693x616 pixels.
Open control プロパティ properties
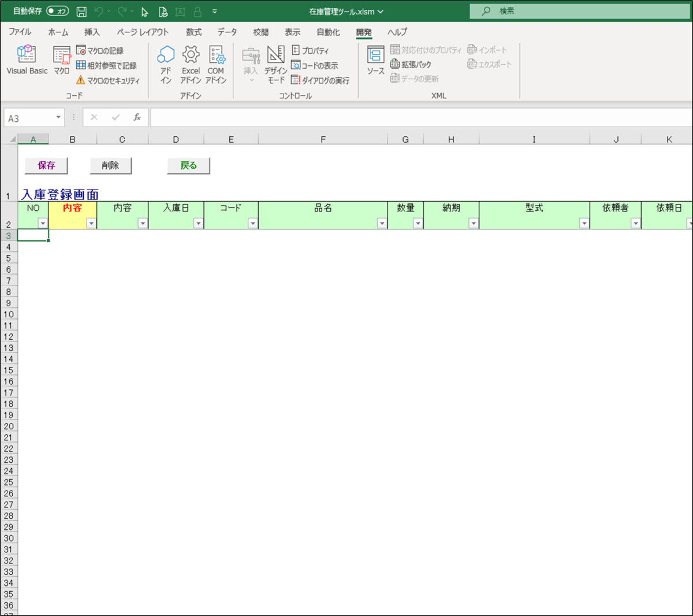tap(310, 51)
